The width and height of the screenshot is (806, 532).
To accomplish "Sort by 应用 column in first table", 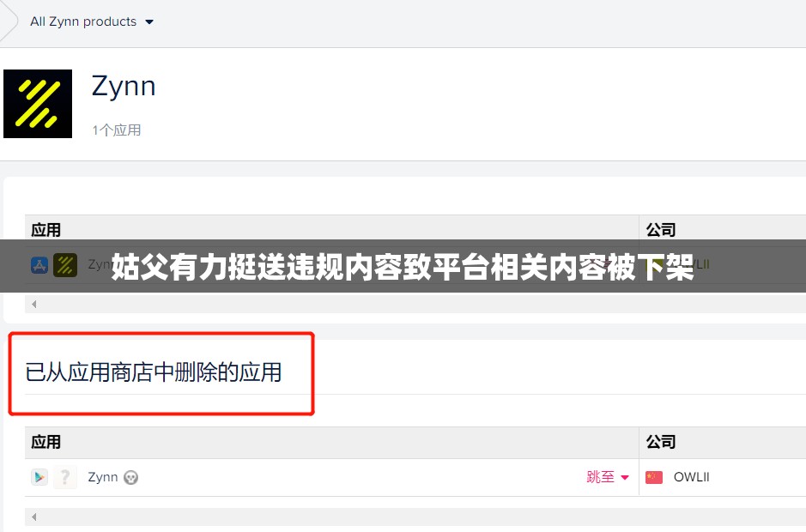I will point(45,230).
